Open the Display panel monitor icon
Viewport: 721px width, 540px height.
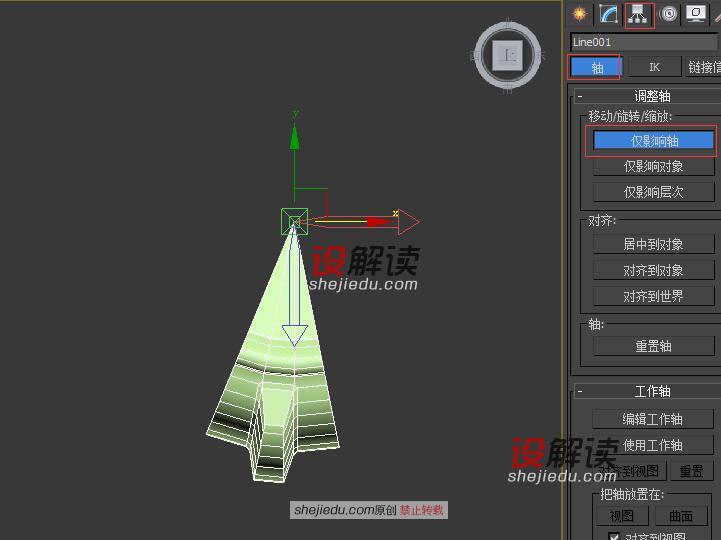[696, 14]
